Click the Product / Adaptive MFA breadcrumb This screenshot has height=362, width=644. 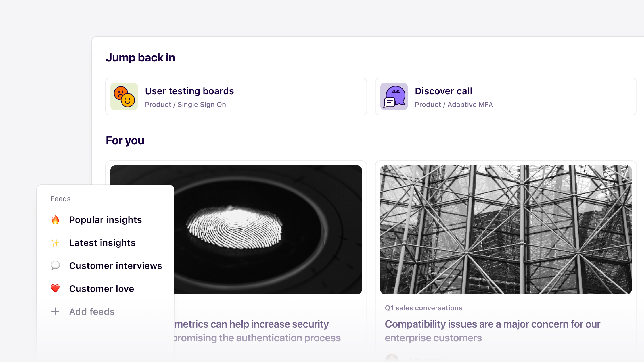(x=454, y=105)
